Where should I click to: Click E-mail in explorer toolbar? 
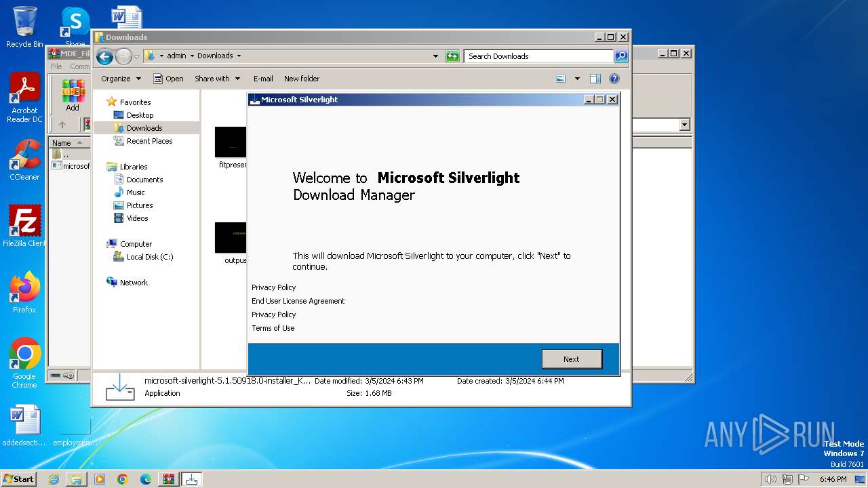(x=263, y=79)
